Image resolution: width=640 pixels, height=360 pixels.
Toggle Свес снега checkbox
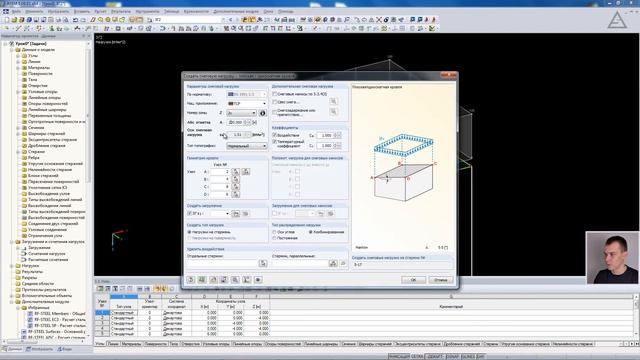(275, 102)
